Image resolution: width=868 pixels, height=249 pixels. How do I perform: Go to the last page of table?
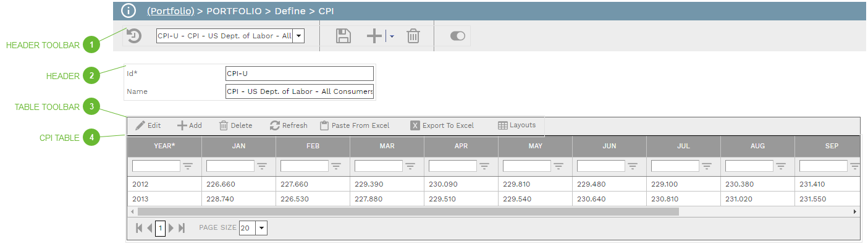[x=182, y=228]
